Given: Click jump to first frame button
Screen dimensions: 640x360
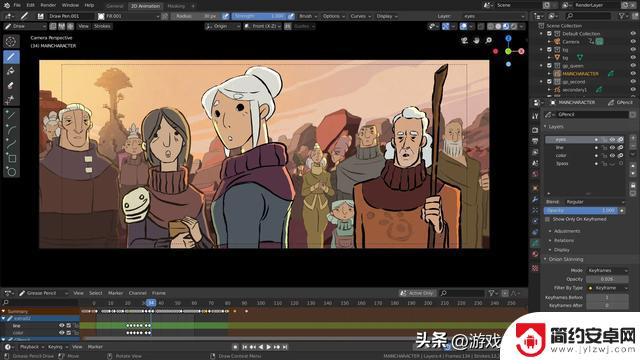Looking at the screenshot, I should [244, 347].
